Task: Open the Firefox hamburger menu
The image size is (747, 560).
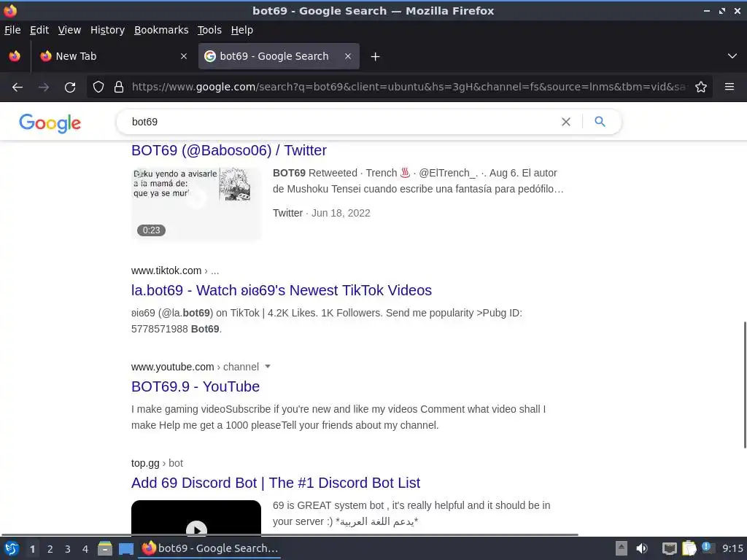Action: [x=729, y=87]
